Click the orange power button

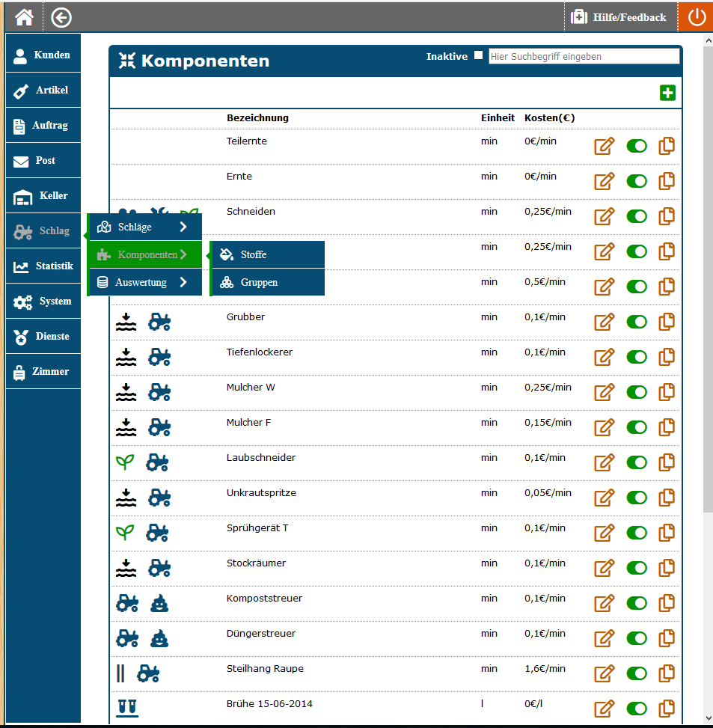(x=696, y=17)
